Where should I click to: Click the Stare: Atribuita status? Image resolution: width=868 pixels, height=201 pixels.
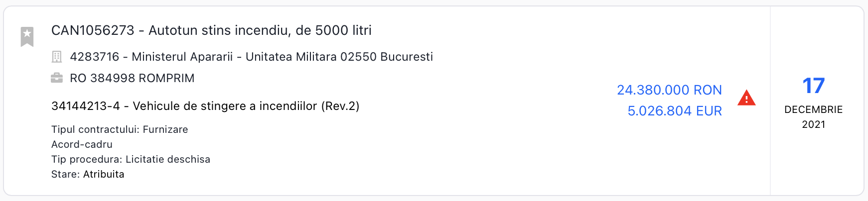click(x=88, y=174)
